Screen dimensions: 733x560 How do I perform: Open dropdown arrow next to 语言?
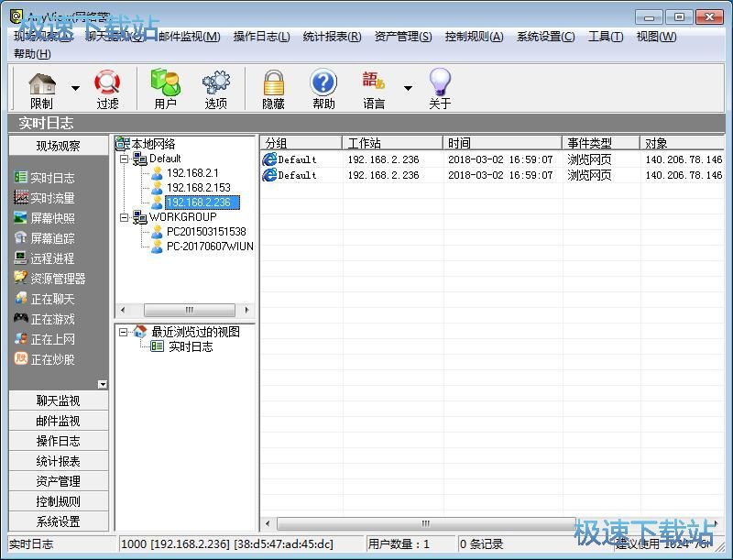coord(408,89)
